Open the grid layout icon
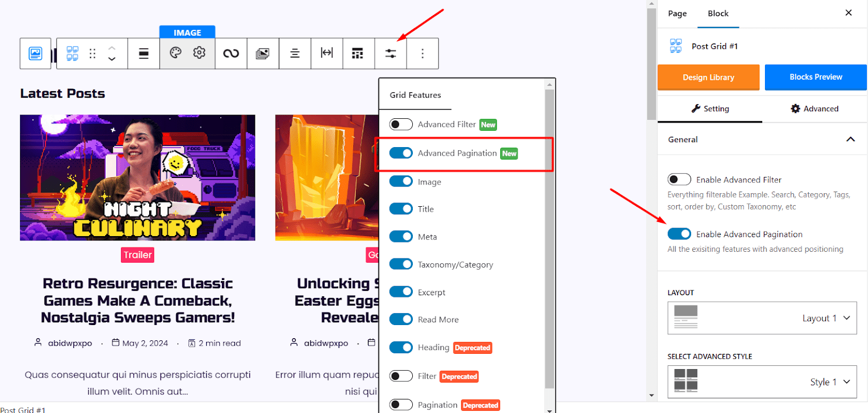The image size is (868, 413). 358,53
